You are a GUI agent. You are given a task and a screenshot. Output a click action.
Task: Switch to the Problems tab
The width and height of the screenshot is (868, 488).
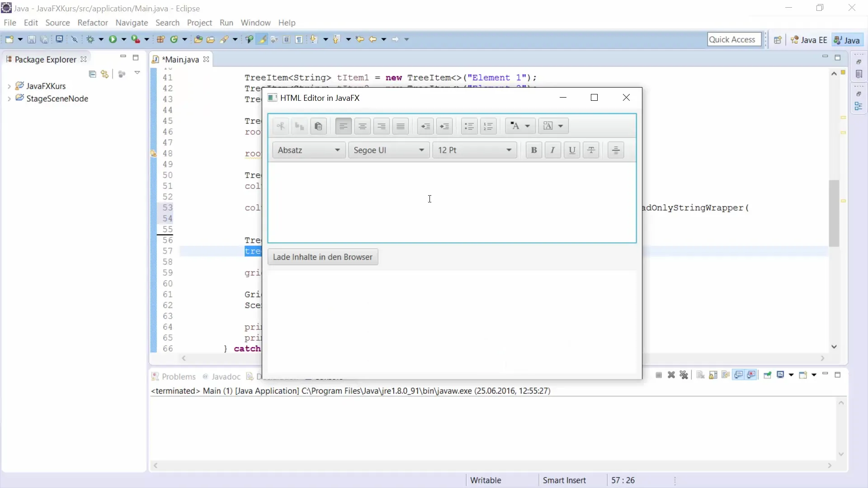(x=174, y=376)
